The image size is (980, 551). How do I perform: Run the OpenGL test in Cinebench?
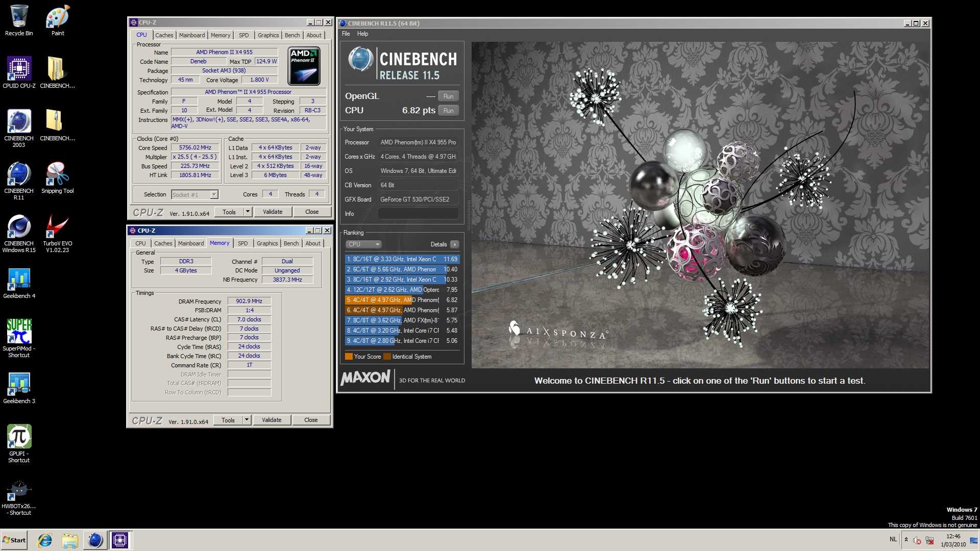pos(449,96)
